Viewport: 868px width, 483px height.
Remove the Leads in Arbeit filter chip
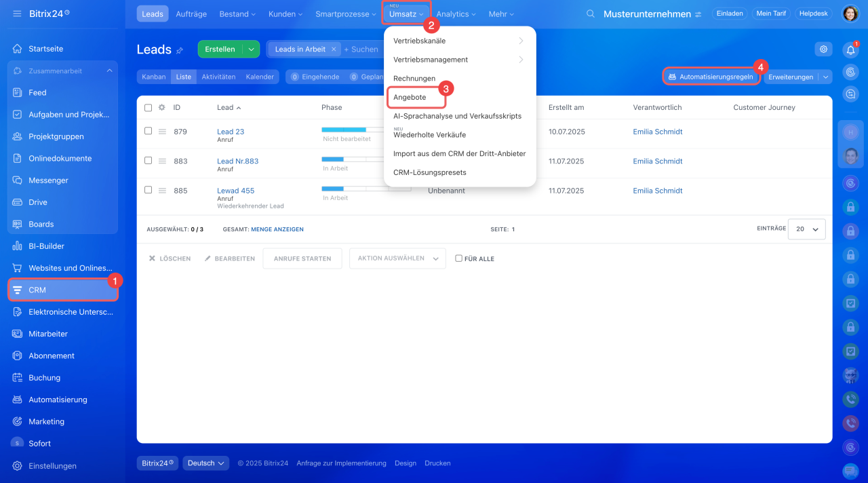coord(334,49)
